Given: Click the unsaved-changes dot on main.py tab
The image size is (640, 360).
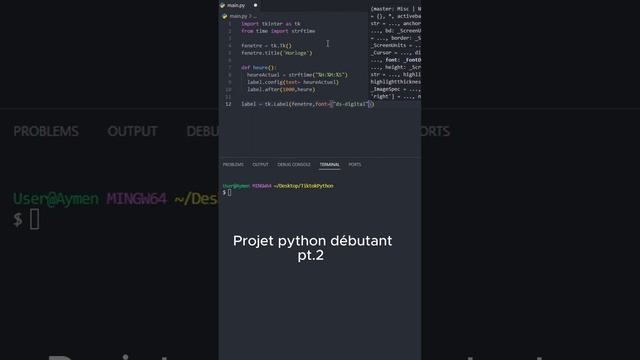Looking at the screenshot, I should (x=256, y=5).
